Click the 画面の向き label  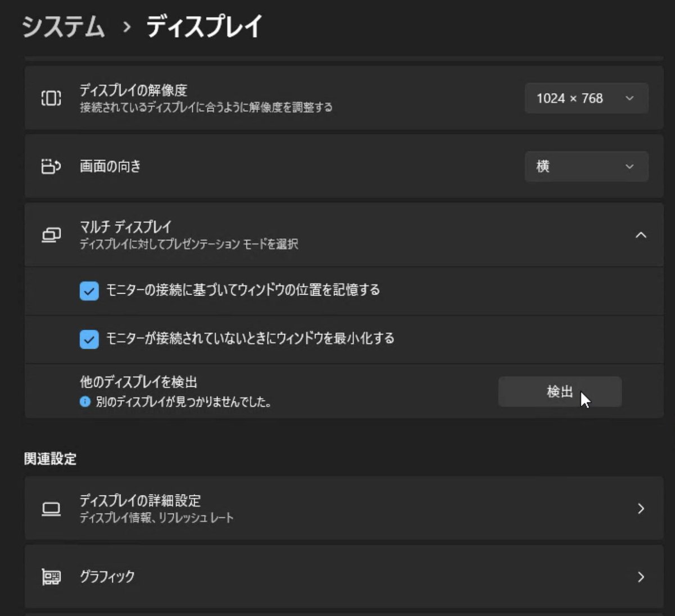coord(110,166)
